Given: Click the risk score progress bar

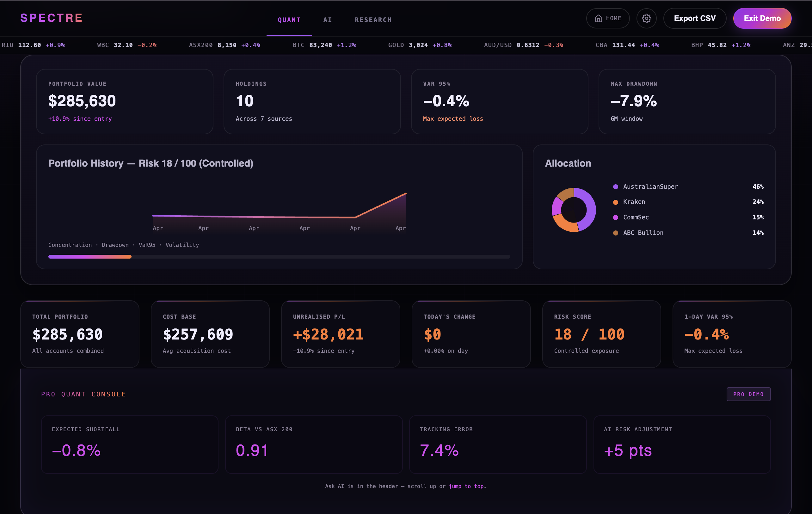Looking at the screenshot, I should pos(279,257).
